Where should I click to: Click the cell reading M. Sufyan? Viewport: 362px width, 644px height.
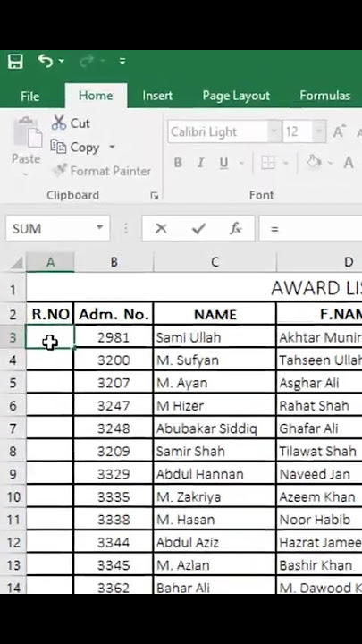[215, 360]
